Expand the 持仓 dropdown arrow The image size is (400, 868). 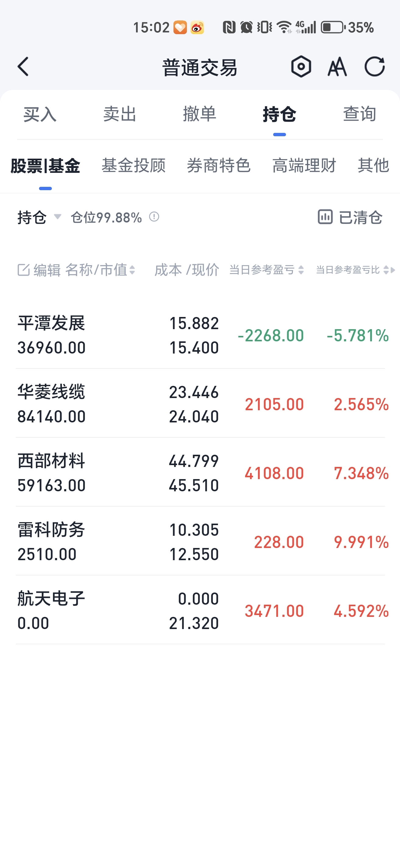click(58, 216)
